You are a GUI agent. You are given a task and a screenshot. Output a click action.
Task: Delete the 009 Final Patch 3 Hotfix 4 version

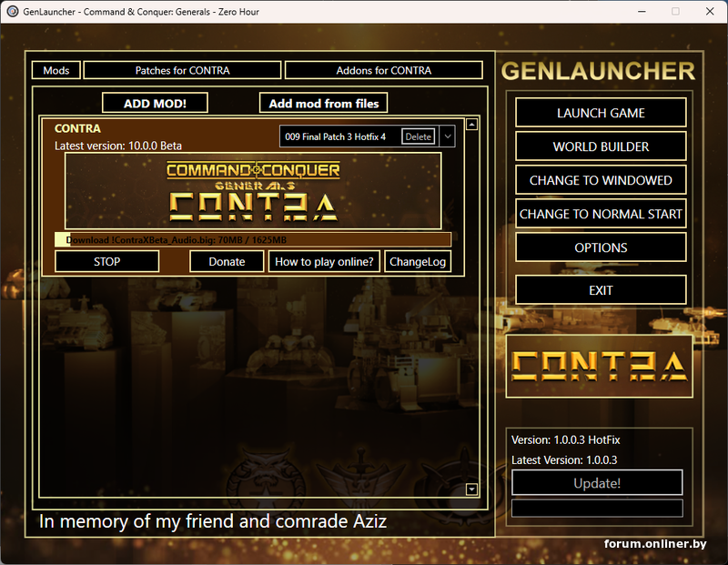tap(418, 136)
